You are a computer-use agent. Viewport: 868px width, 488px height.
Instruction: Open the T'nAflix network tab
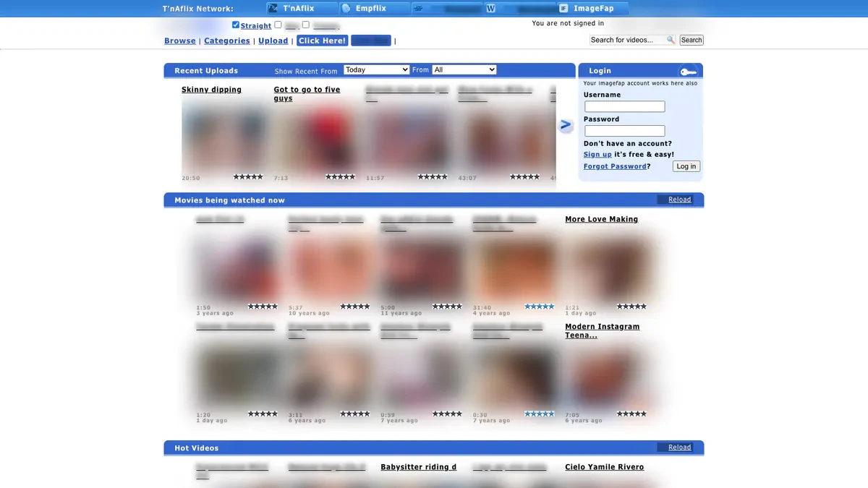(302, 9)
